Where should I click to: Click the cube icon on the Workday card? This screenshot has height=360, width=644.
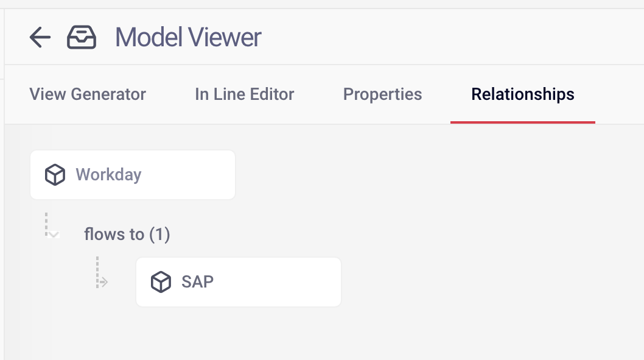55,175
